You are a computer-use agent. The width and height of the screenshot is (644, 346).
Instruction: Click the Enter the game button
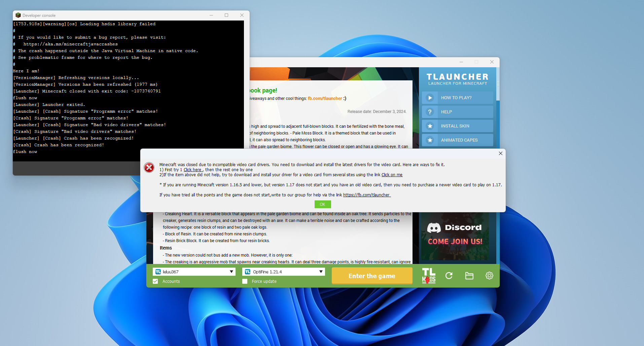[x=372, y=276]
